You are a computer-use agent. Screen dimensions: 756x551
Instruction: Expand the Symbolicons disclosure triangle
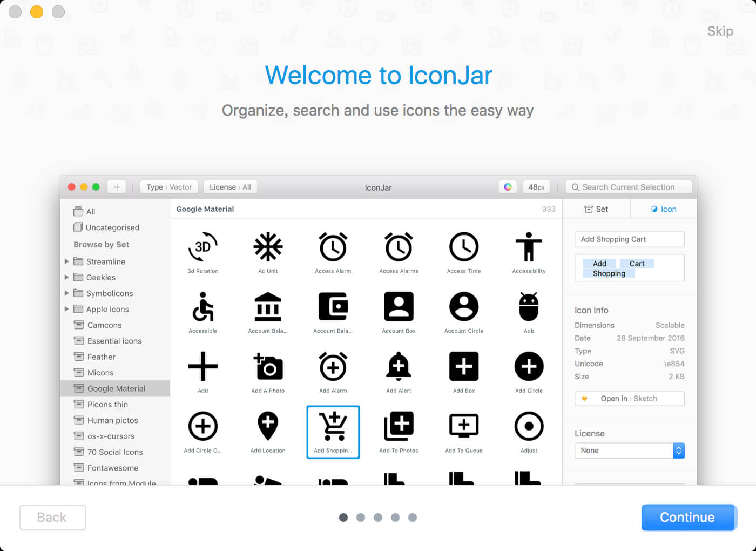(x=67, y=293)
